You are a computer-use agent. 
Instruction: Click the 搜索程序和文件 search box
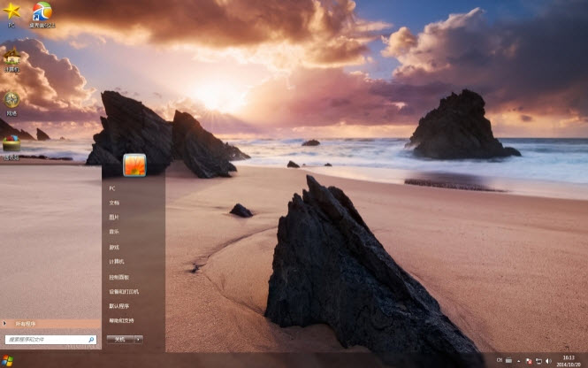pyautogui.click(x=50, y=340)
